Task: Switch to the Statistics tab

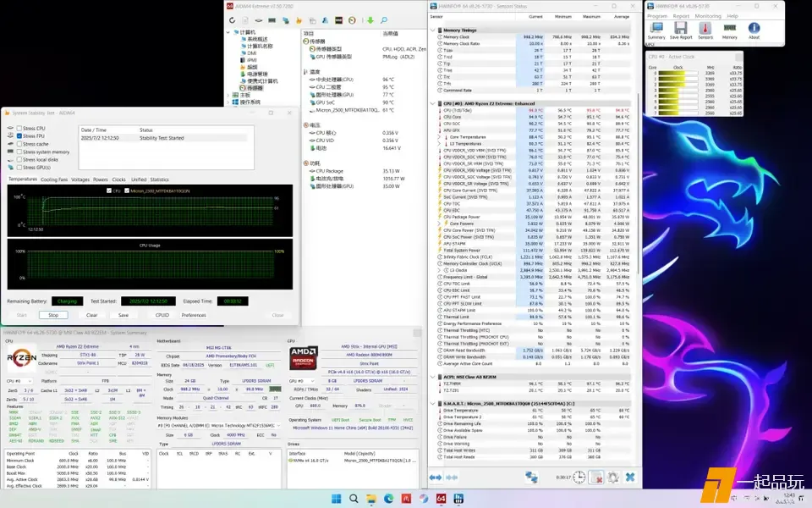Action: pos(160,179)
